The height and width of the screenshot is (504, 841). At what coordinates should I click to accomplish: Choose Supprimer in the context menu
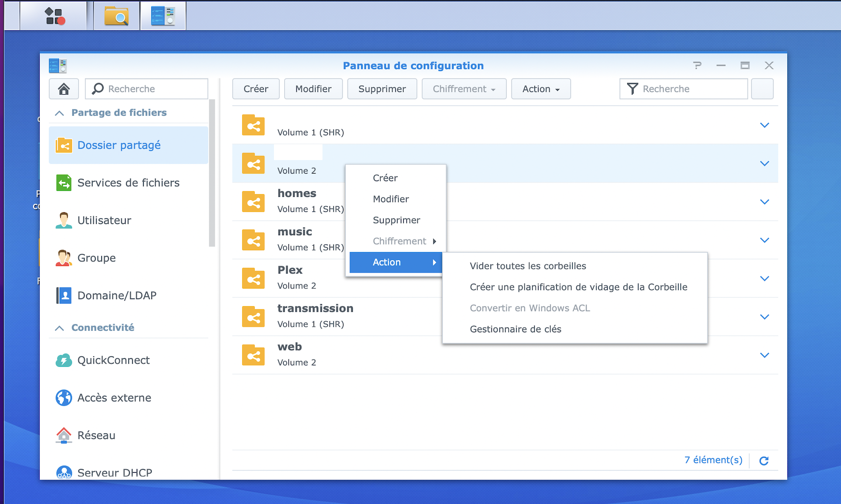pos(396,220)
